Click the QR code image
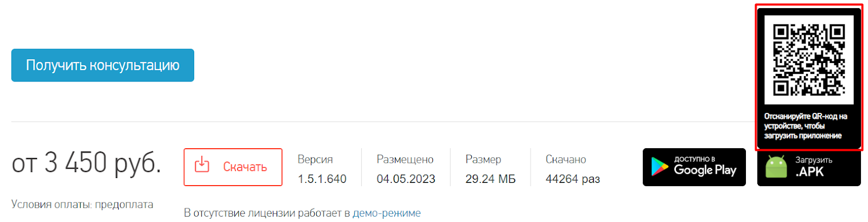This screenshot has height=222, width=868. [x=809, y=60]
